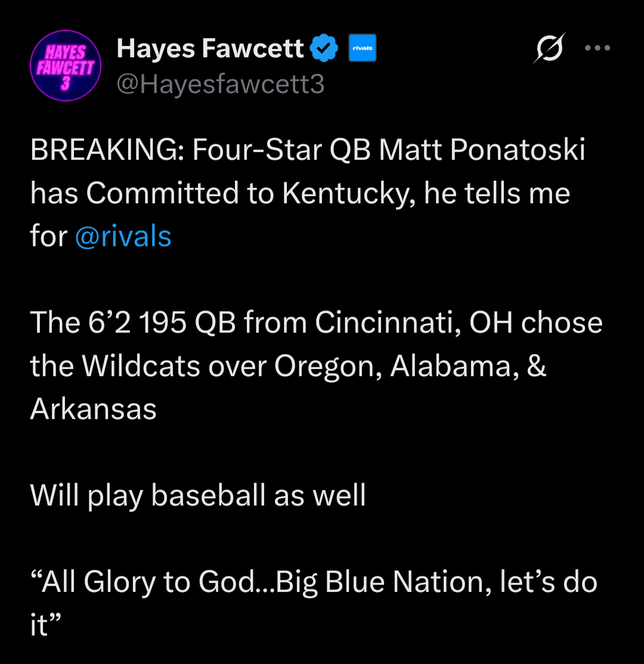Click the blue verified checkmark badge
Image resolution: width=644 pixels, height=664 pixels.
pos(326,49)
